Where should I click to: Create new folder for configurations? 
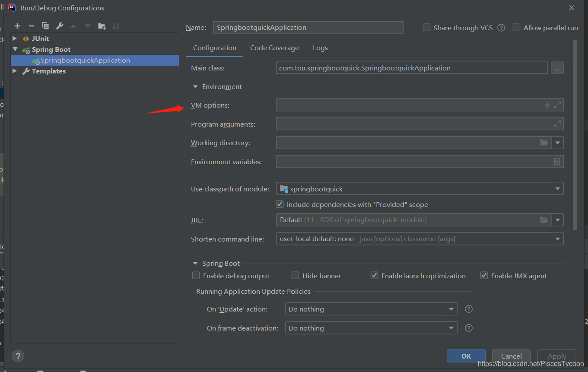click(102, 26)
